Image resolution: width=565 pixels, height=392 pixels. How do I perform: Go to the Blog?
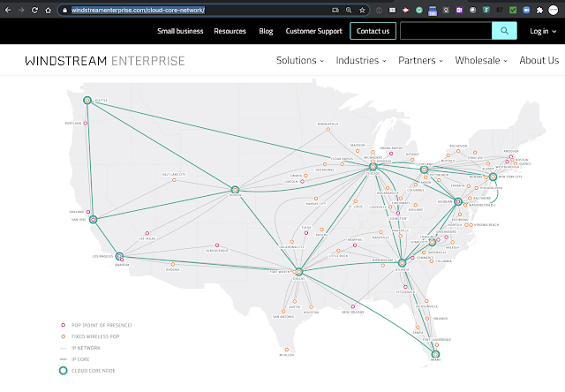click(x=266, y=31)
